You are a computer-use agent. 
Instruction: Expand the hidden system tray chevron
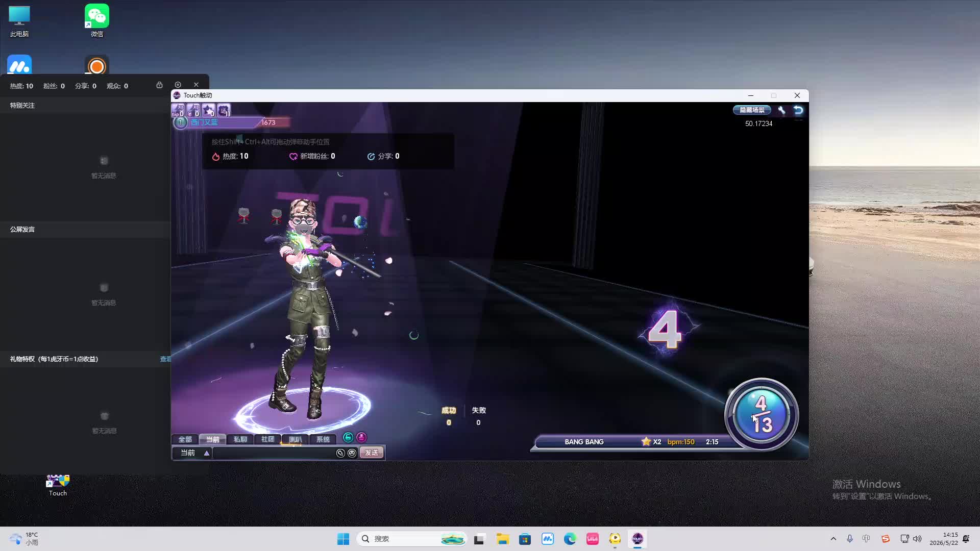(x=834, y=539)
